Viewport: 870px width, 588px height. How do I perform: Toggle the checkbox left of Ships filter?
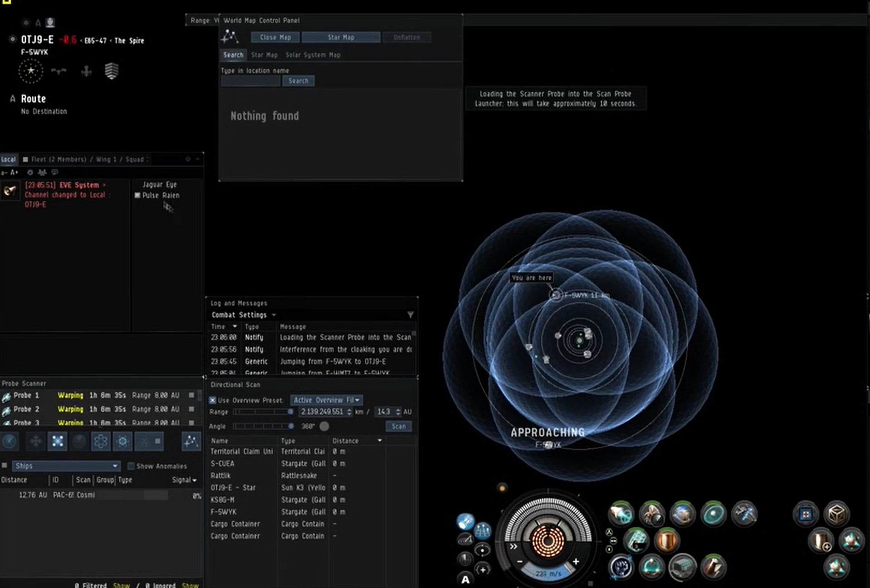point(5,466)
